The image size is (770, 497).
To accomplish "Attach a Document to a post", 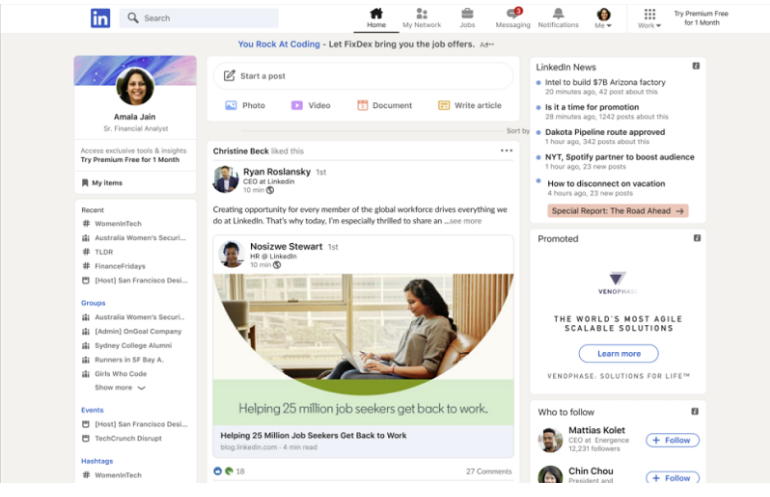I will click(385, 106).
